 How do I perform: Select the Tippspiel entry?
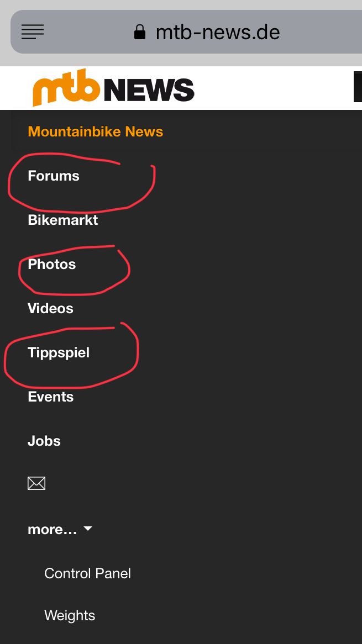pos(59,352)
